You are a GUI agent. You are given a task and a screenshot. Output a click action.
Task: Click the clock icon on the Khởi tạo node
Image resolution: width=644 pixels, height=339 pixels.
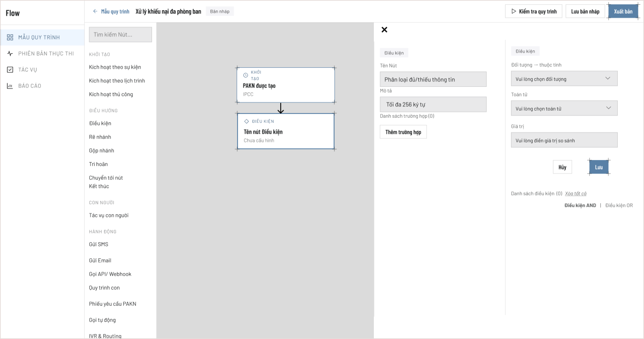246,75
